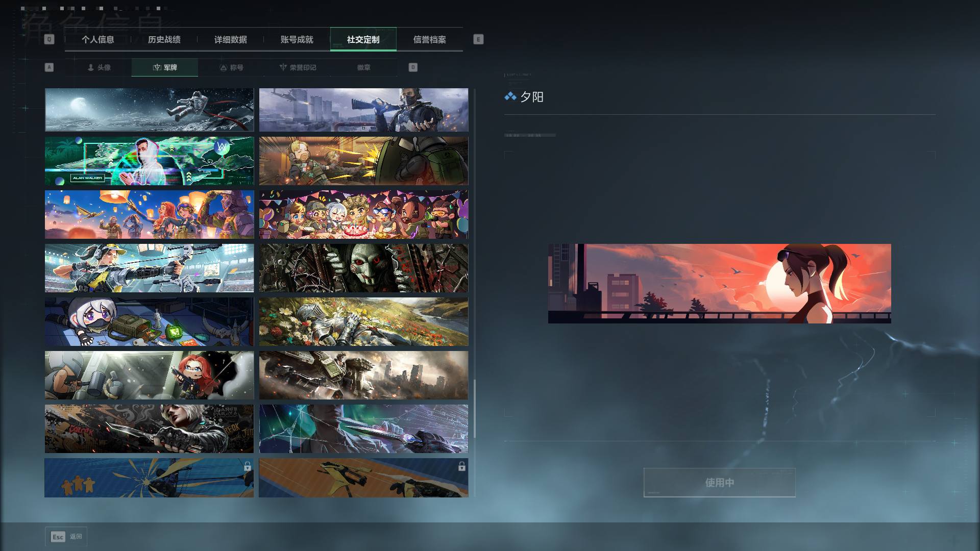
Task: Open the 详细数据 tab
Action: tap(230, 39)
